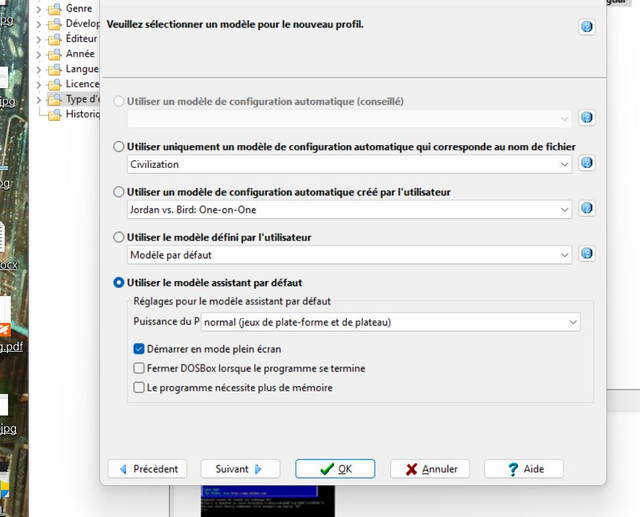Screen dimensions: 640x517
Task: Expand the Genre tree node
Action: tap(38, 9)
